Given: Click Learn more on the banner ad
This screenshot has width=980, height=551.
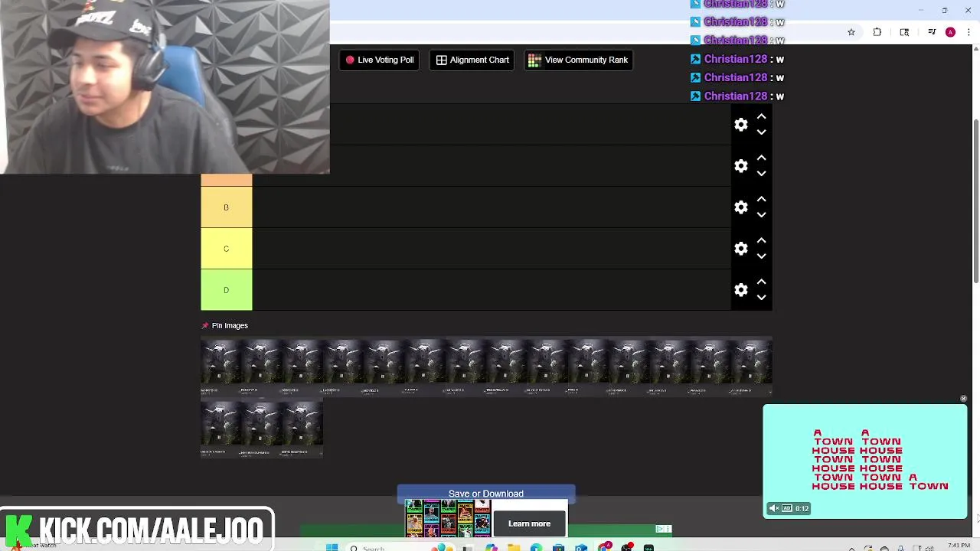Looking at the screenshot, I should tap(529, 523).
